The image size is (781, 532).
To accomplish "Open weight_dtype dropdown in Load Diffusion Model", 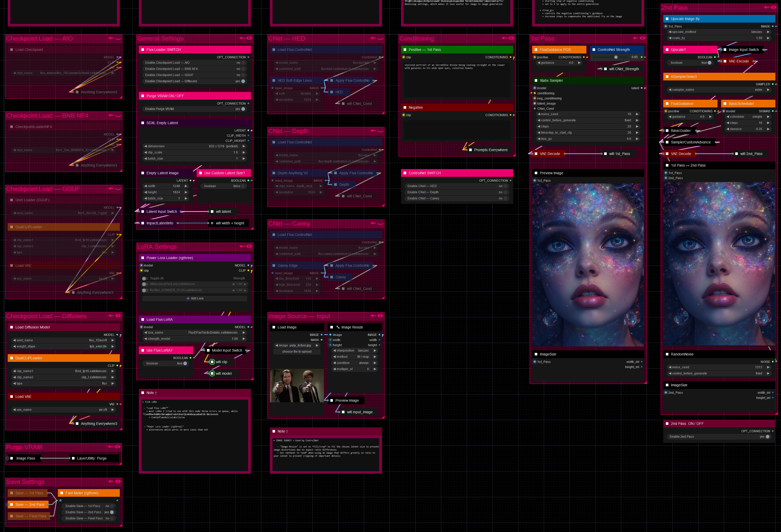I will (x=64, y=346).
